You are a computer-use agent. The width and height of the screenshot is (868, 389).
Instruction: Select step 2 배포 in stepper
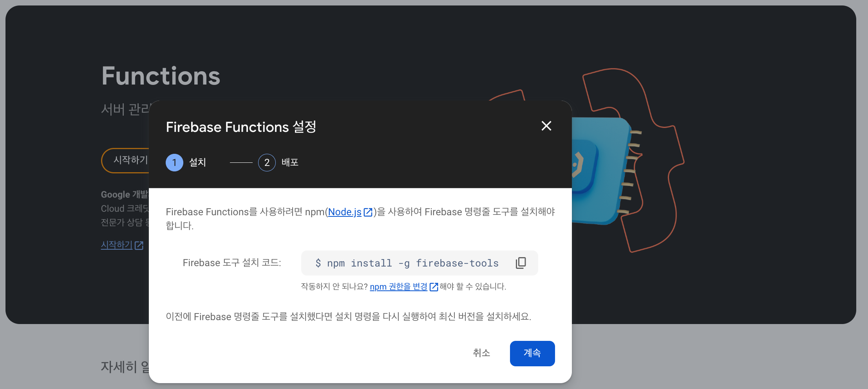pyautogui.click(x=278, y=162)
